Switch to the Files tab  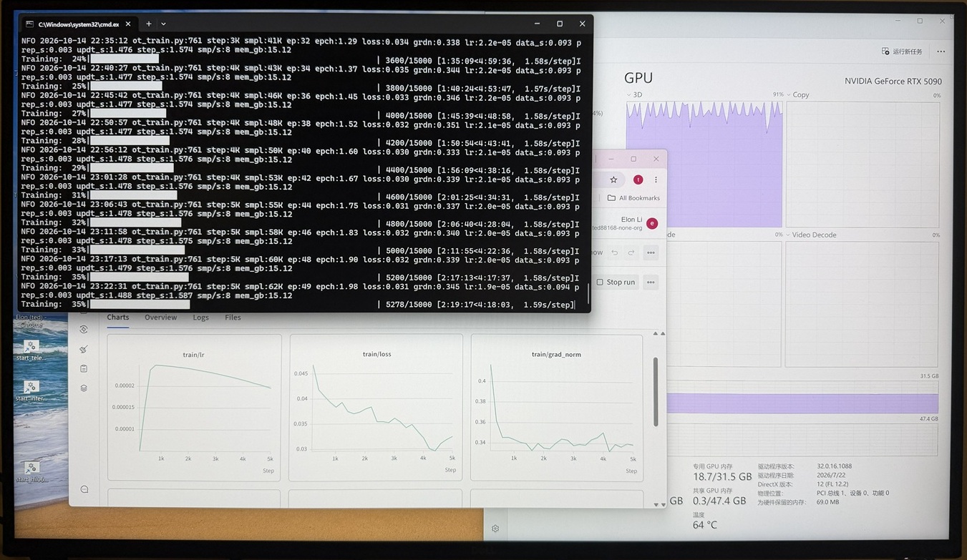point(233,318)
